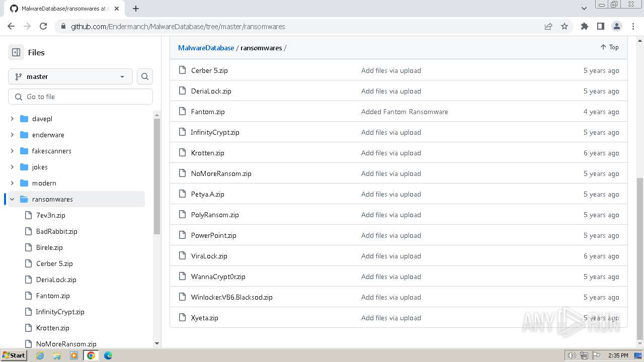The width and height of the screenshot is (644, 362).
Task: Open Krotten.zip in file list
Action: pos(207,153)
